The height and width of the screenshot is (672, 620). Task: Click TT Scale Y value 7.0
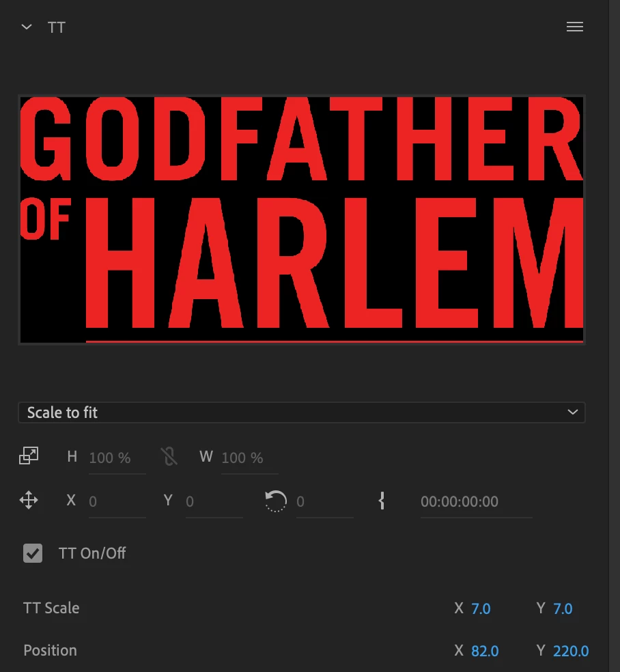point(563,608)
